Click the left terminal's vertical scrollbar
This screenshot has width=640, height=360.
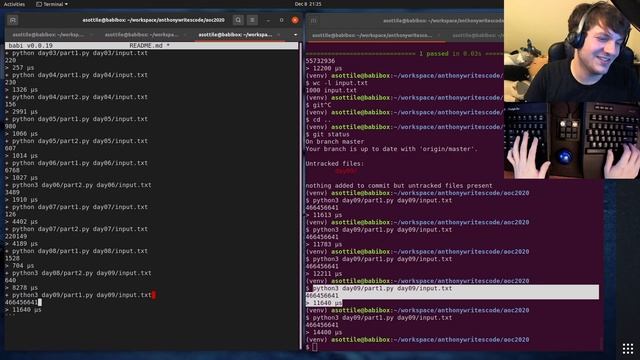point(301,196)
